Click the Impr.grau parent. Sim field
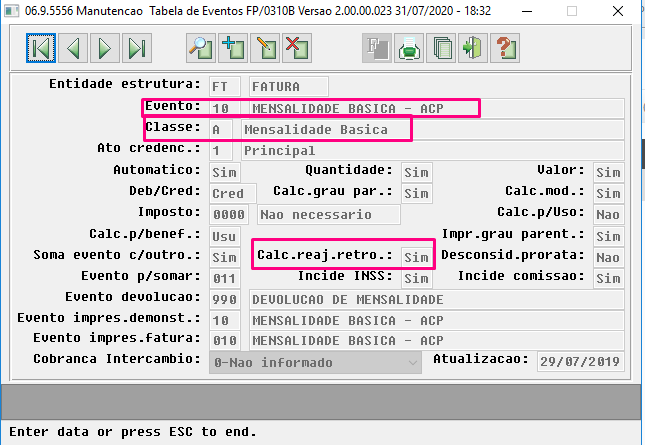Image resolution: width=645 pixels, height=445 pixels. (609, 236)
